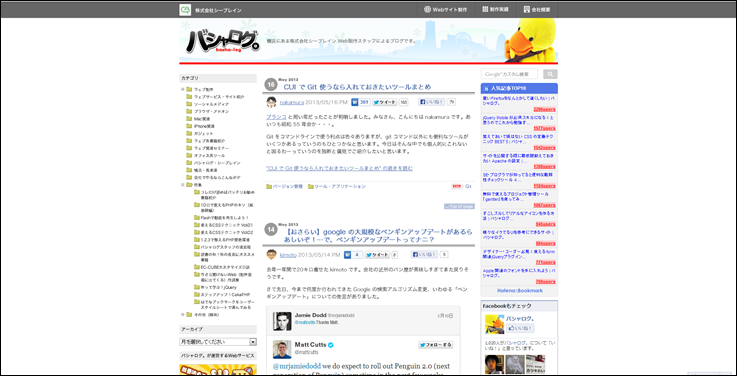This screenshot has width=737, height=376.
Task: Click the Top of page link
Action: (x=459, y=206)
